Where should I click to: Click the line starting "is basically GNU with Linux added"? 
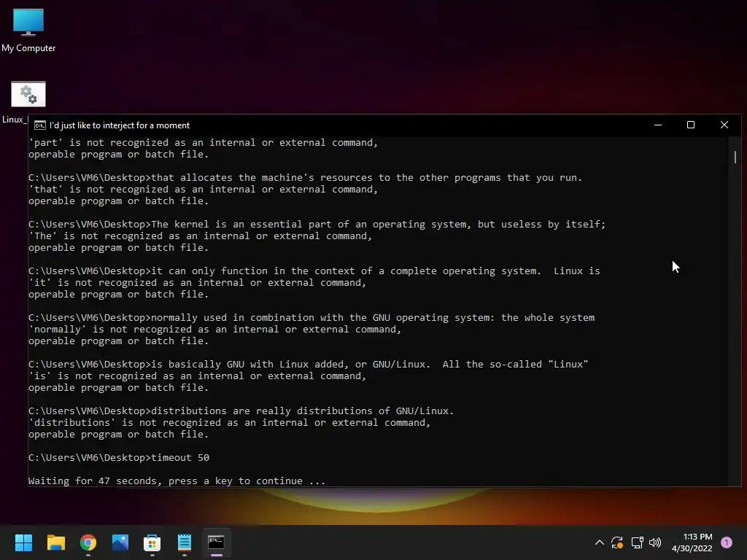pos(309,365)
